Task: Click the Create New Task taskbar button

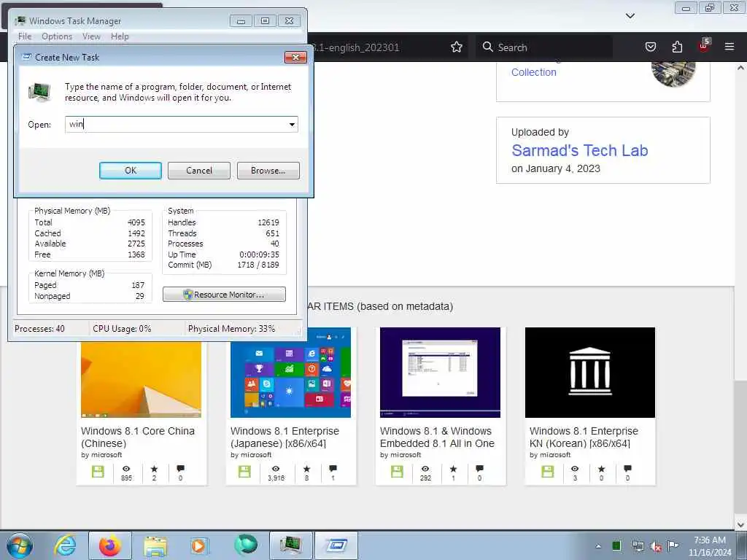Action: (x=336, y=545)
